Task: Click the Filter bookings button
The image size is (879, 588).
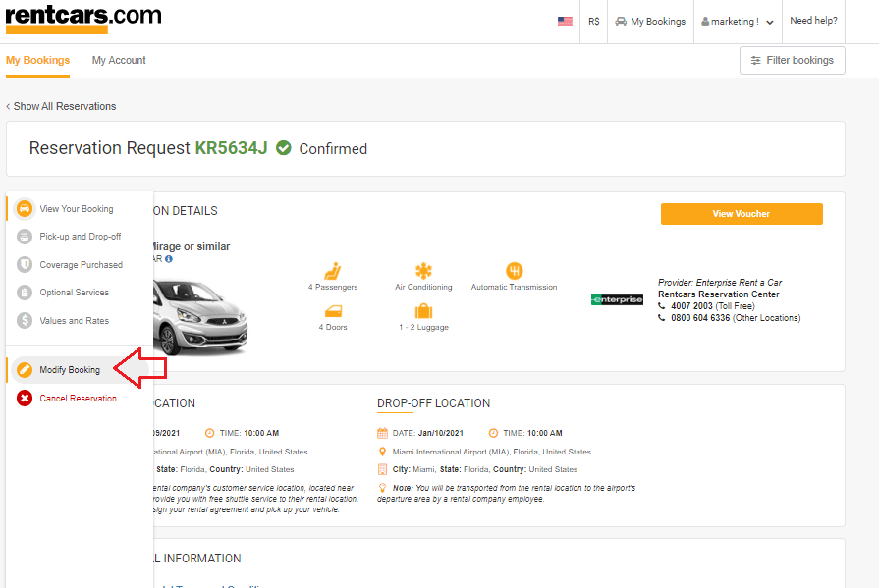Action: click(792, 60)
